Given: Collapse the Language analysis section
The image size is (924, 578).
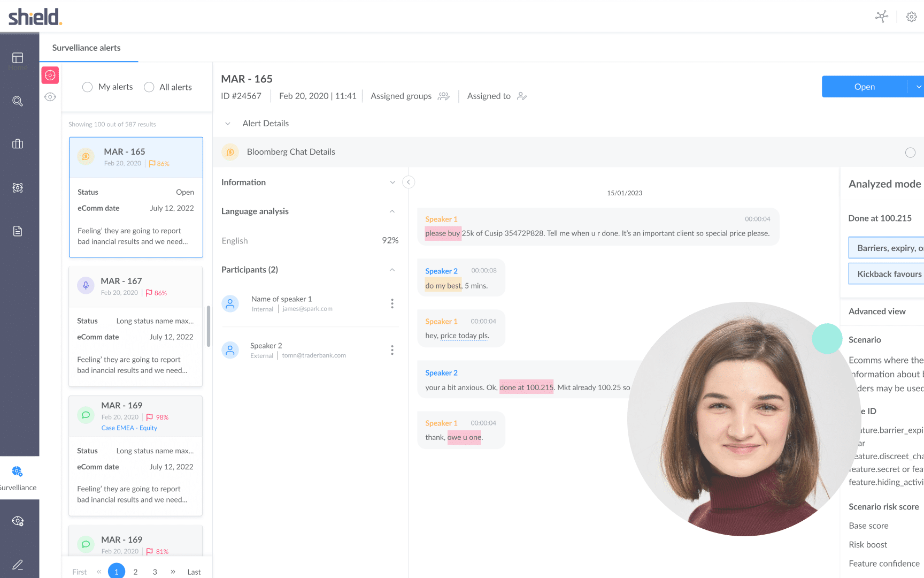Looking at the screenshot, I should coord(392,211).
